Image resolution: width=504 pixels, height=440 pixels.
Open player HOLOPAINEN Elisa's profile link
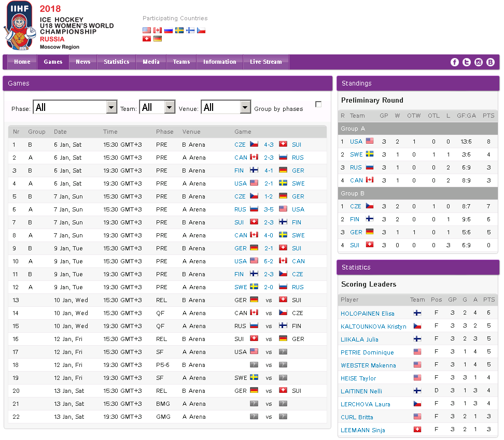[367, 314]
